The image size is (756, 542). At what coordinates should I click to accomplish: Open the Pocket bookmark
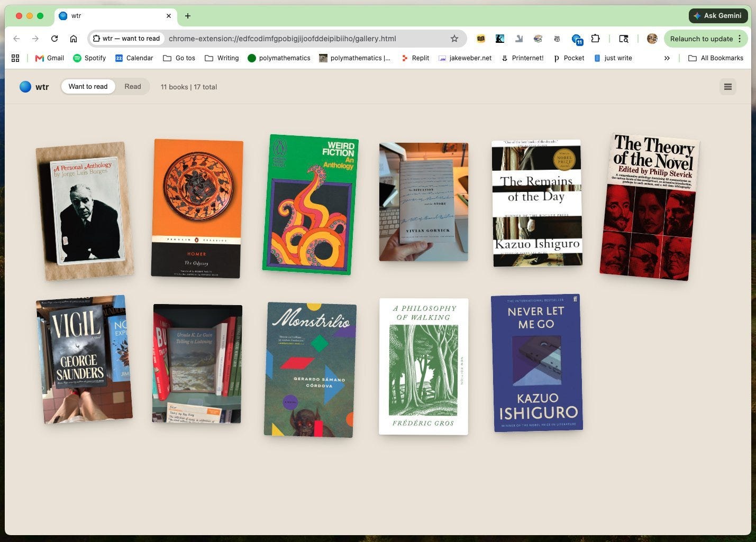tap(569, 58)
